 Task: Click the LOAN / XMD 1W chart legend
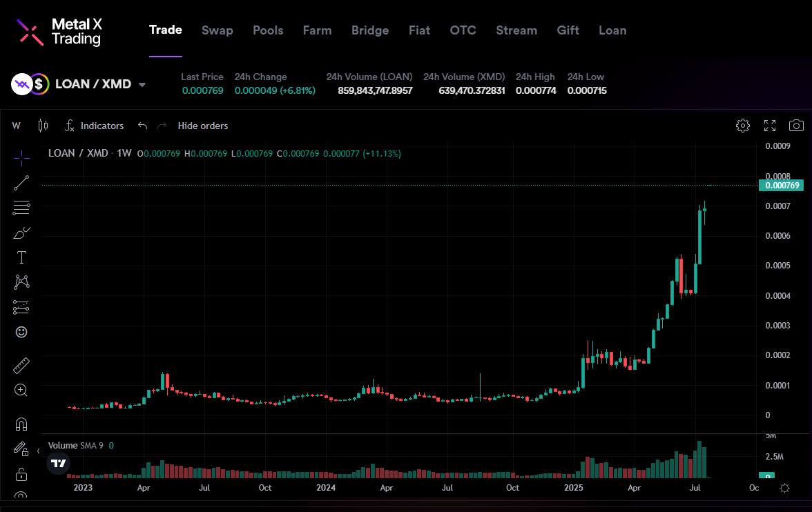90,153
